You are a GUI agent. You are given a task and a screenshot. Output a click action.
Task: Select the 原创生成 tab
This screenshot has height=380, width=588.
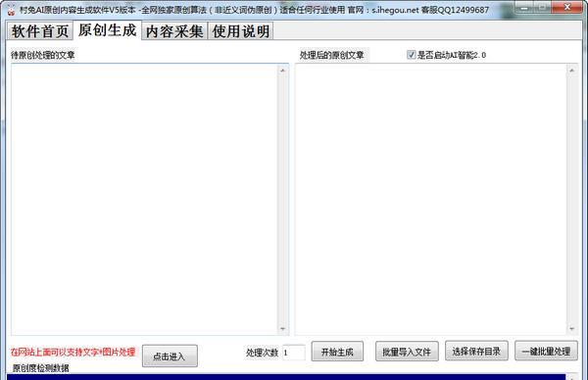pos(107,30)
